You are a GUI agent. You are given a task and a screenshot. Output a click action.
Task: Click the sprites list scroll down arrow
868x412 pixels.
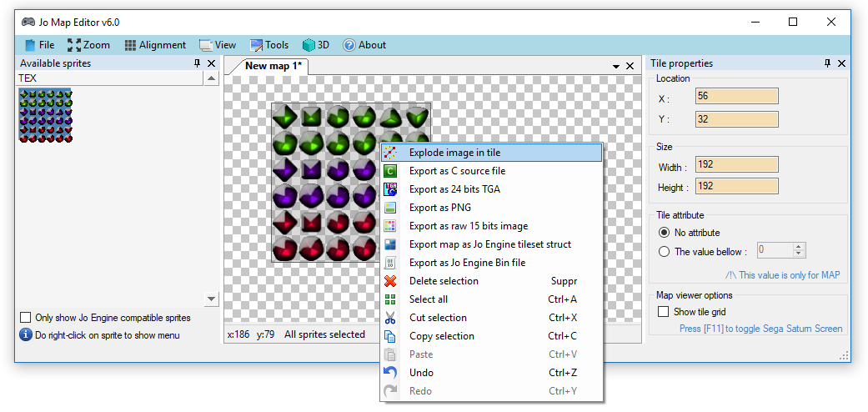(212, 299)
